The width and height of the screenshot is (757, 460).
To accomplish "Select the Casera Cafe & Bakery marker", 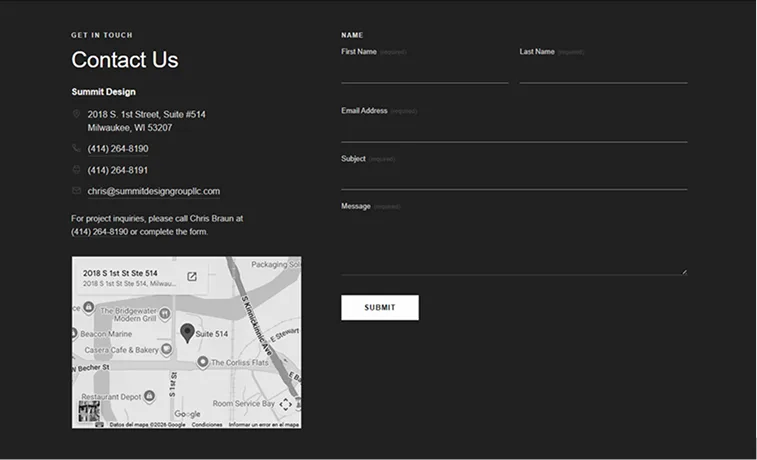I will click(x=166, y=349).
